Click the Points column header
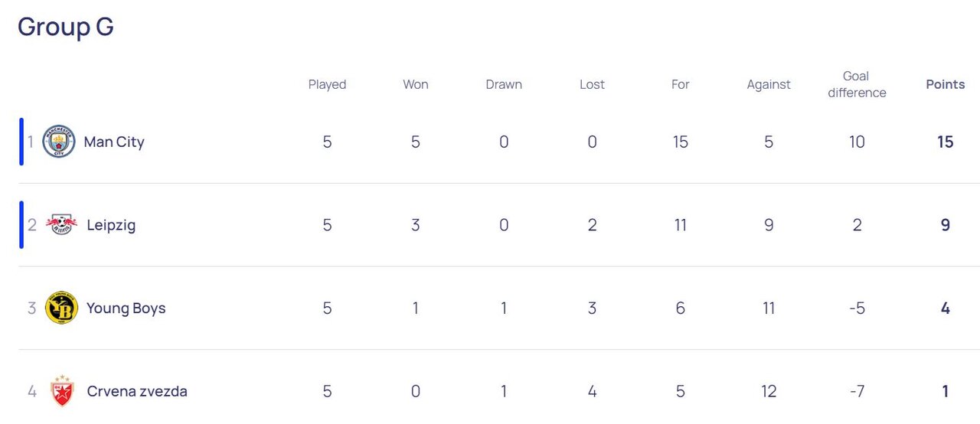 point(945,84)
